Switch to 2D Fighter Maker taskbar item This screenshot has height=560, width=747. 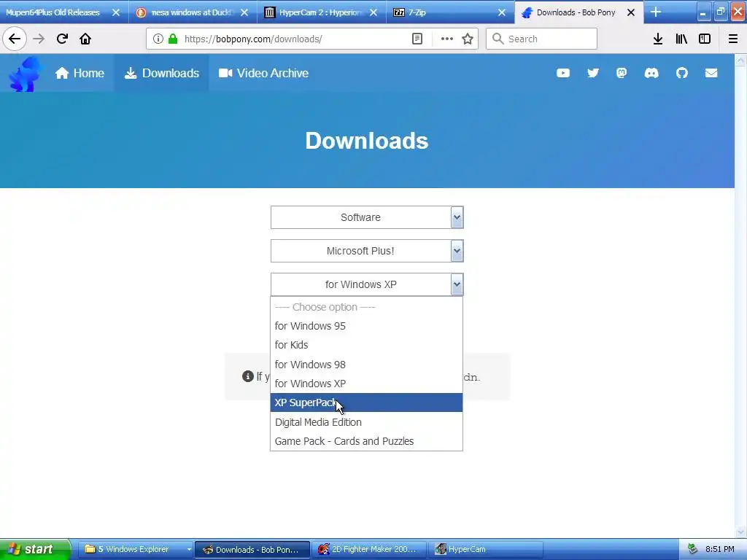point(368,549)
